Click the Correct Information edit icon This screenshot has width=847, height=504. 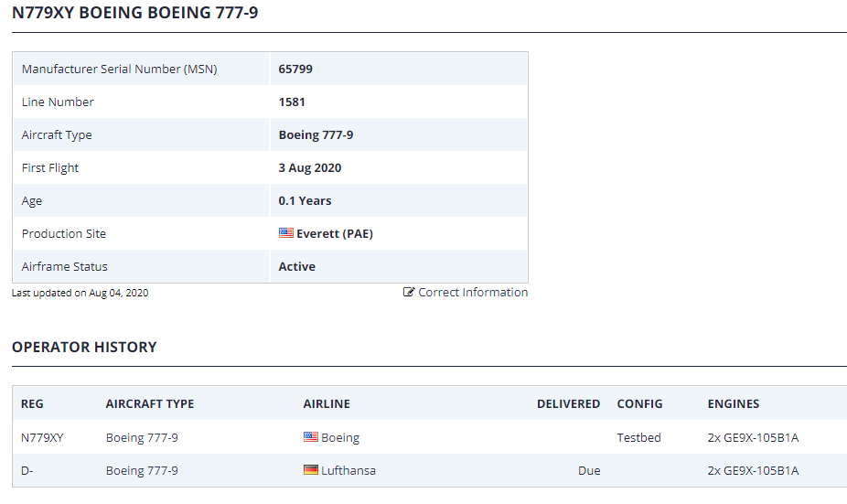point(409,293)
